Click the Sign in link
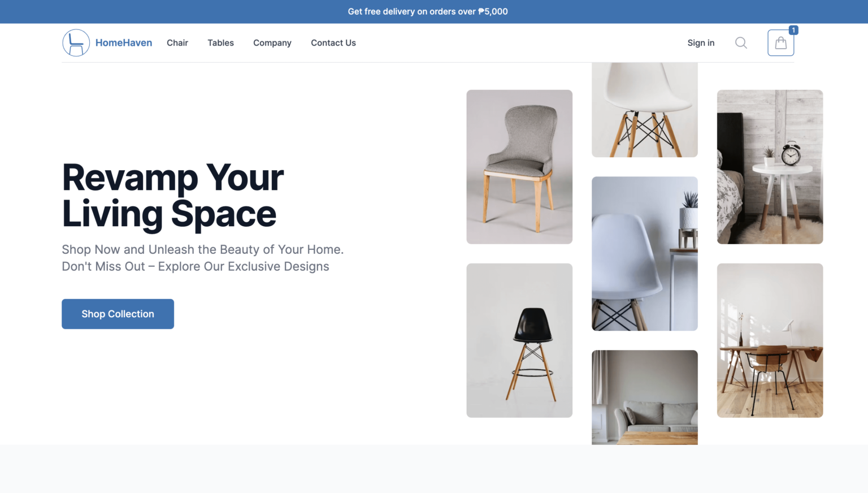This screenshot has height=493, width=868. click(x=701, y=43)
